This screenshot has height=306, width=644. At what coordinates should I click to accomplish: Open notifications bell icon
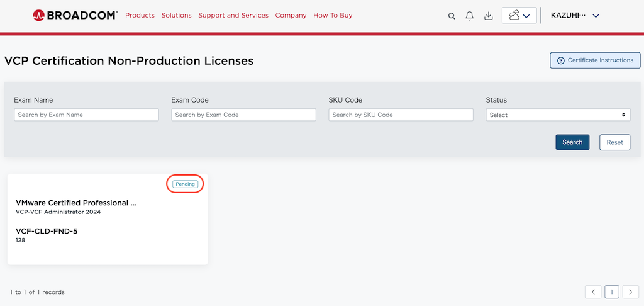click(469, 16)
